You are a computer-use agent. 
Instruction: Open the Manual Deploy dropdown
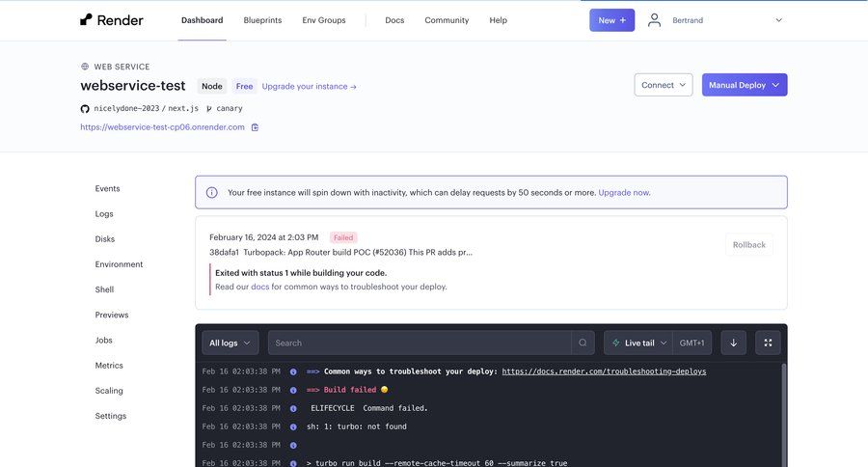pos(744,85)
